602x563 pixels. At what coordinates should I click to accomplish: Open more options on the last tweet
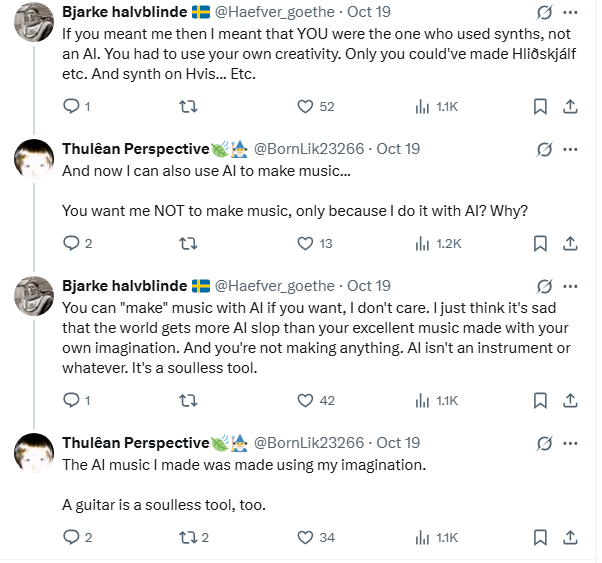[570, 442]
